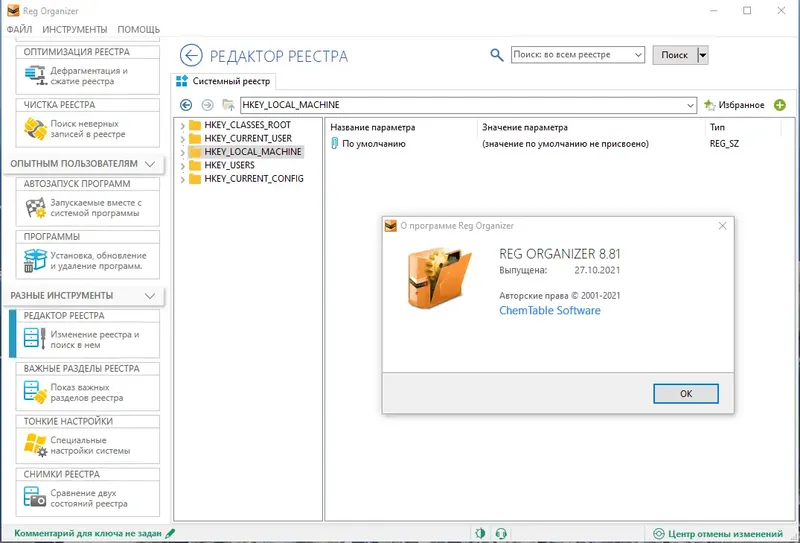Open Показ важных разделов реестра
Image resolution: width=800 pixels, height=543 pixels.
(x=88, y=392)
